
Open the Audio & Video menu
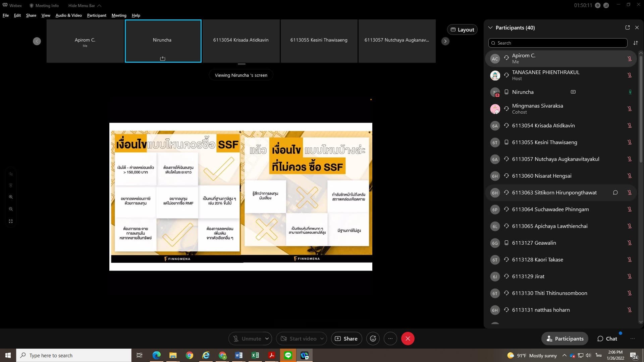68,15
